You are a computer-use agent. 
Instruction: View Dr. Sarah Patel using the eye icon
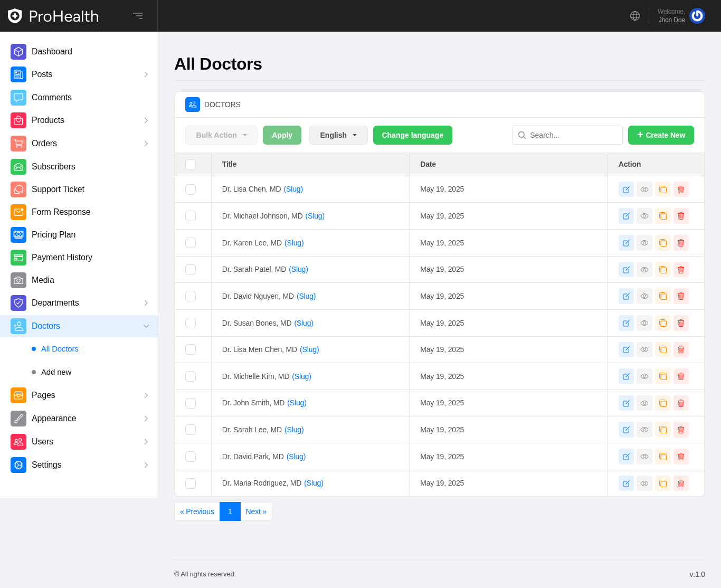644,270
